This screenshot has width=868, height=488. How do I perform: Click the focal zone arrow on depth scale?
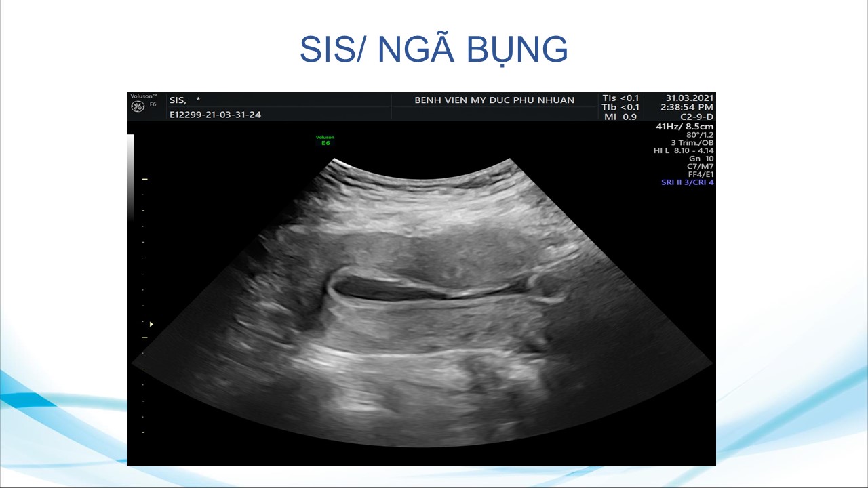pyautogui.click(x=151, y=325)
